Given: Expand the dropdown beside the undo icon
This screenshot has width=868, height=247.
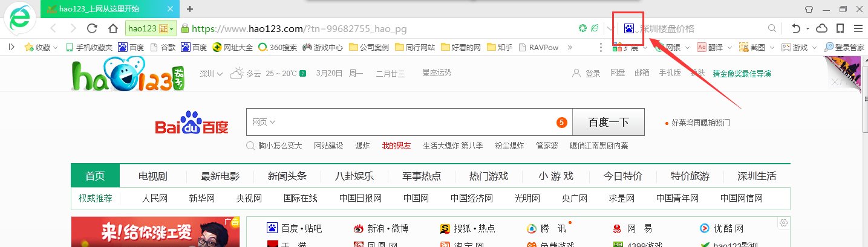Looking at the screenshot, I should pos(808,29).
